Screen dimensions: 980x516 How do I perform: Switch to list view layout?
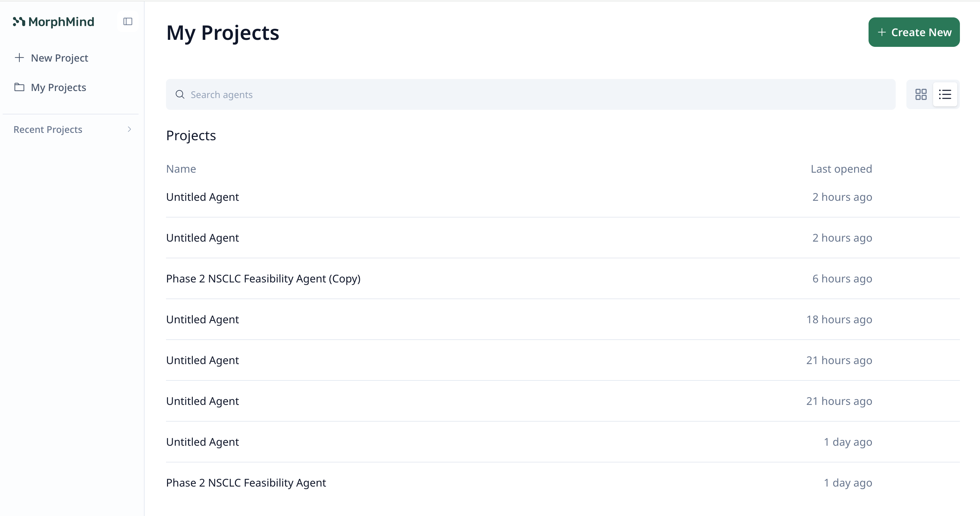tap(945, 95)
